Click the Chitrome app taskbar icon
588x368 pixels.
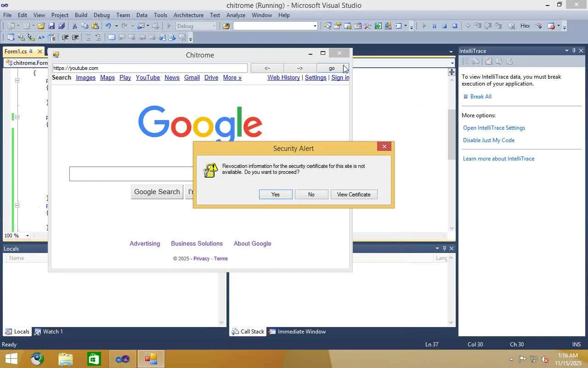tap(151, 359)
